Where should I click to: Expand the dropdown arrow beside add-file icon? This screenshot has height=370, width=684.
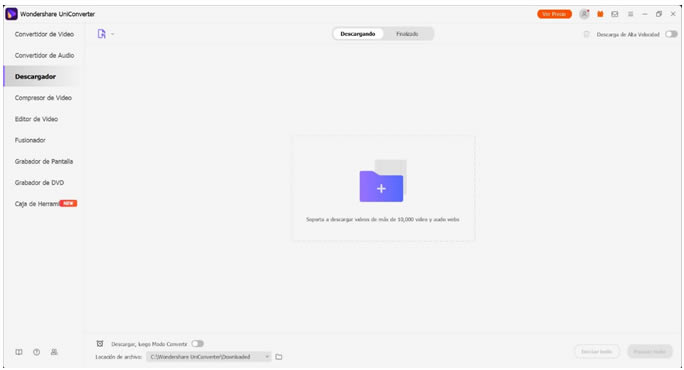tap(113, 34)
